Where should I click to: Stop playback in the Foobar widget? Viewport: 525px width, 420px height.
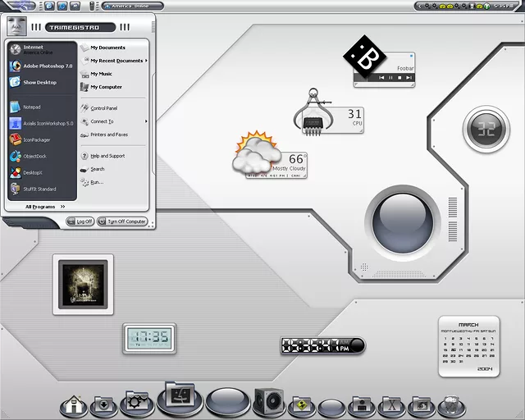[x=399, y=78]
